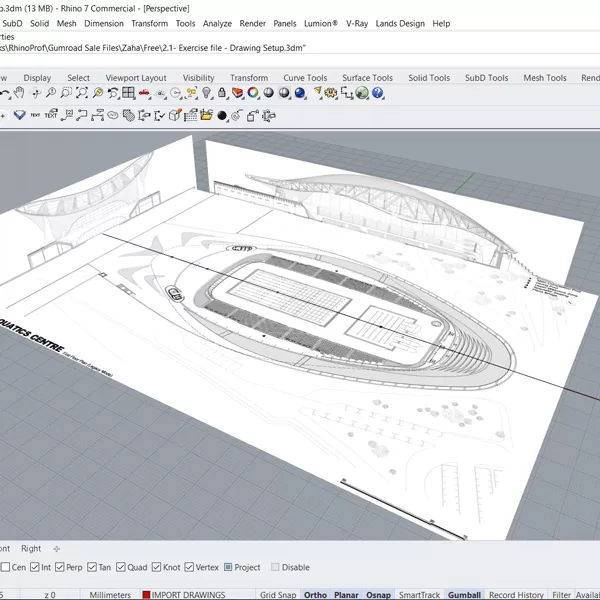
Task: Open the Analyze menu
Action: [x=217, y=23]
